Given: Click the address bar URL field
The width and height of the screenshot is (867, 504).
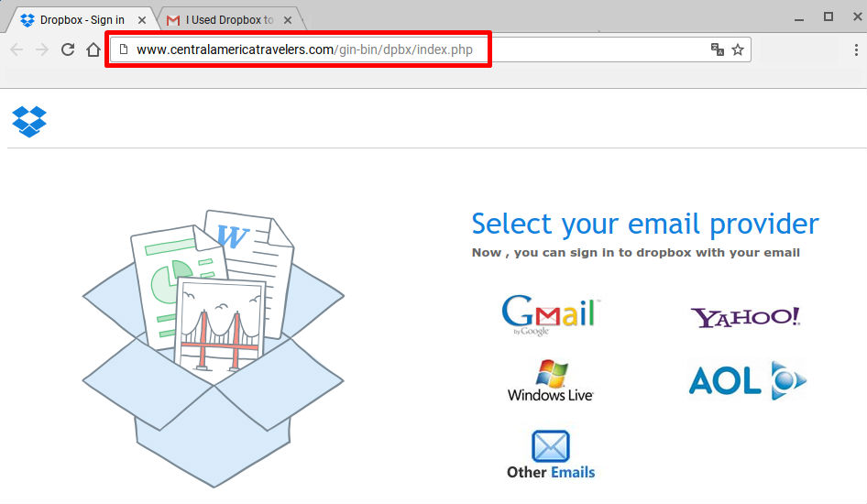Looking at the screenshot, I should pos(430,49).
